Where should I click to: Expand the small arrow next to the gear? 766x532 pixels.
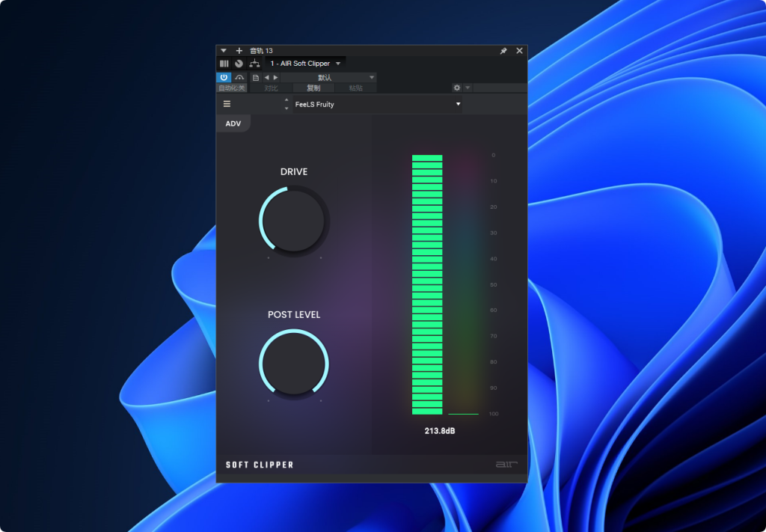(x=468, y=88)
